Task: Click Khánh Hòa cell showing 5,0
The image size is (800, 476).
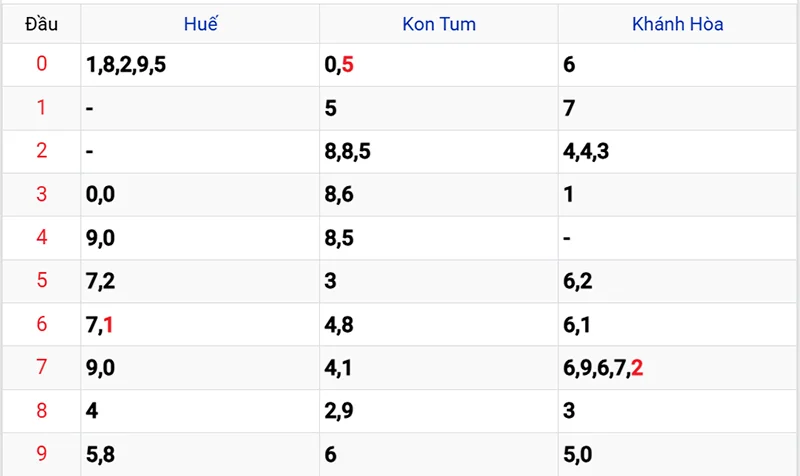Action: 578,453
